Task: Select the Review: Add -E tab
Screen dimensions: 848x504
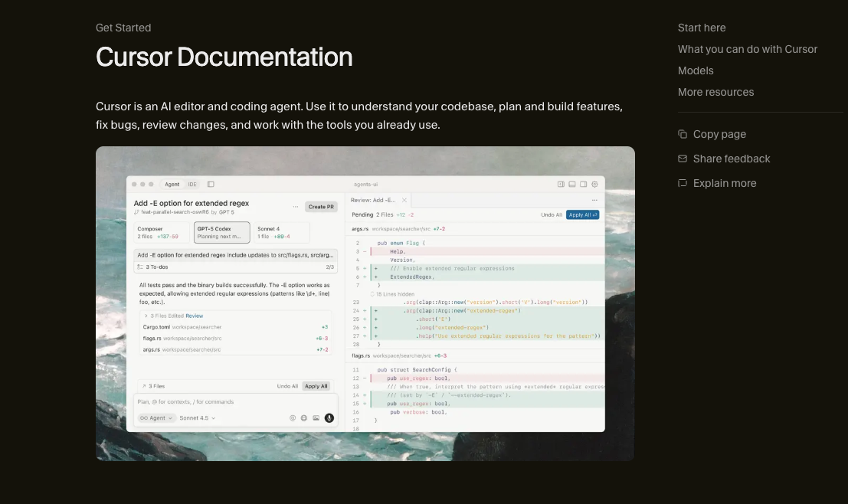Action: point(375,200)
